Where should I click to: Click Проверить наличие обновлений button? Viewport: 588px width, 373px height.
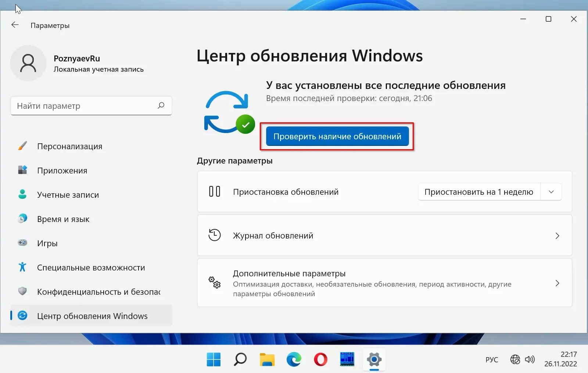coord(337,136)
